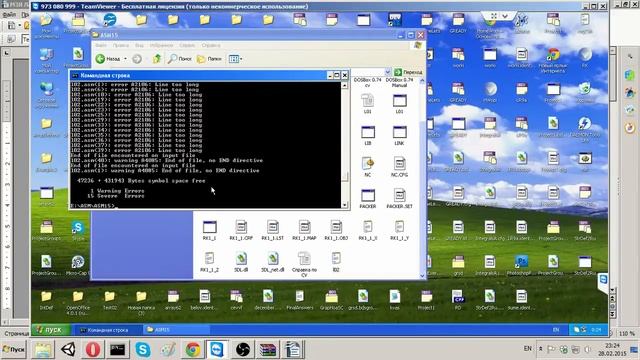Select the Справка по CV file
This screenshot has width=640, height=360.
pyautogui.click(x=304, y=264)
